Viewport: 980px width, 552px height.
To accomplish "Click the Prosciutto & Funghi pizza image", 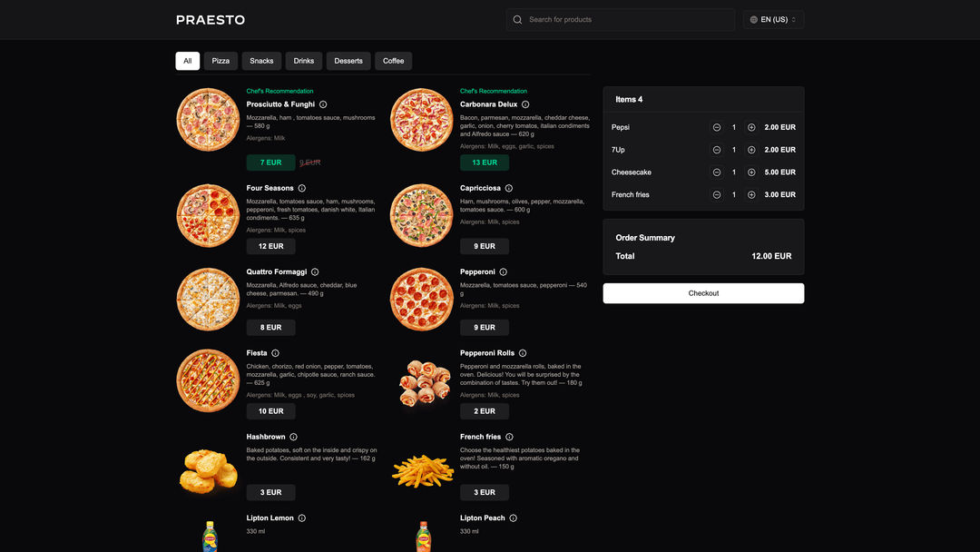I will [x=208, y=120].
